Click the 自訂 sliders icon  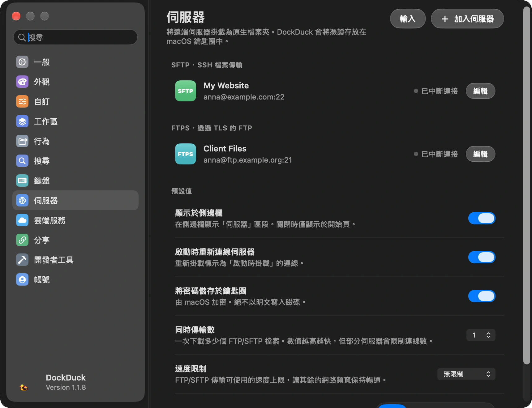22,101
